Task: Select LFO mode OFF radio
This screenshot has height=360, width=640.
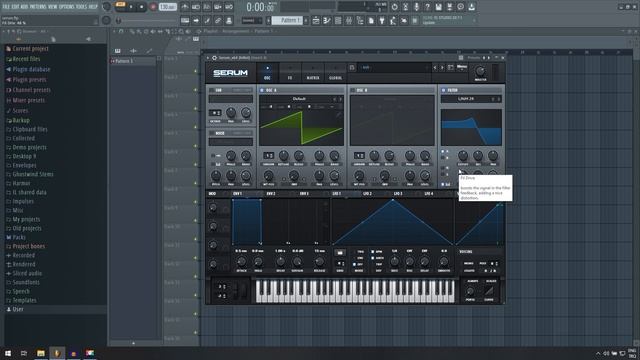Action: click(x=354, y=264)
